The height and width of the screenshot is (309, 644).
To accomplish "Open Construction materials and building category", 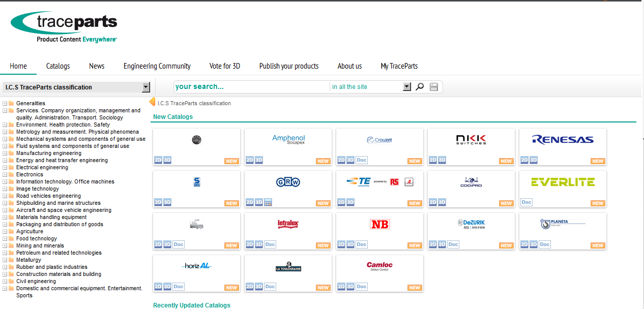I will [58, 274].
